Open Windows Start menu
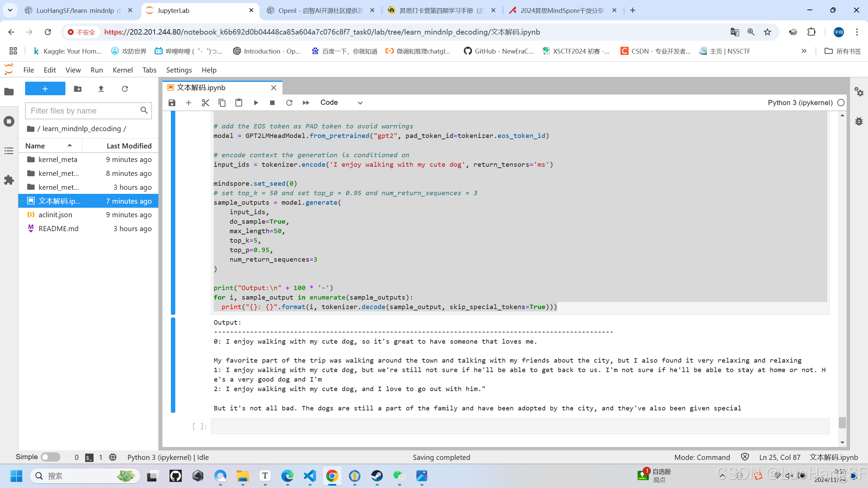Image resolution: width=868 pixels, height=488 pixels. [x=16, y=476]
